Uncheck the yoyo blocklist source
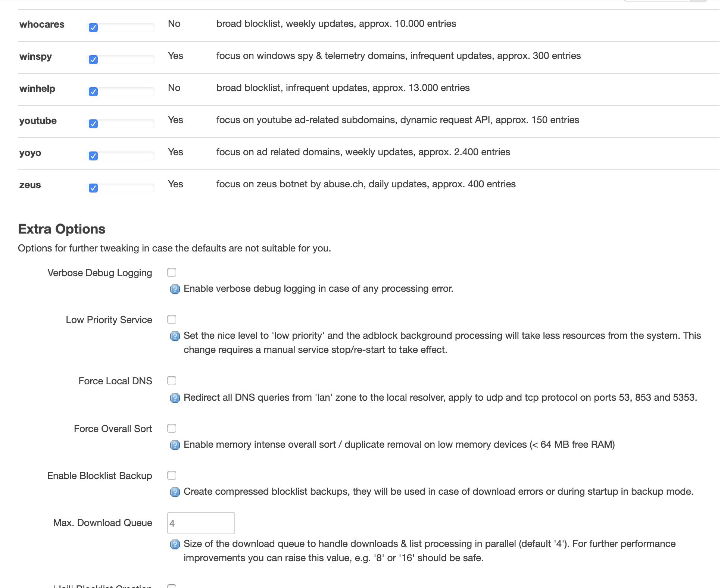 pos(93,156)
